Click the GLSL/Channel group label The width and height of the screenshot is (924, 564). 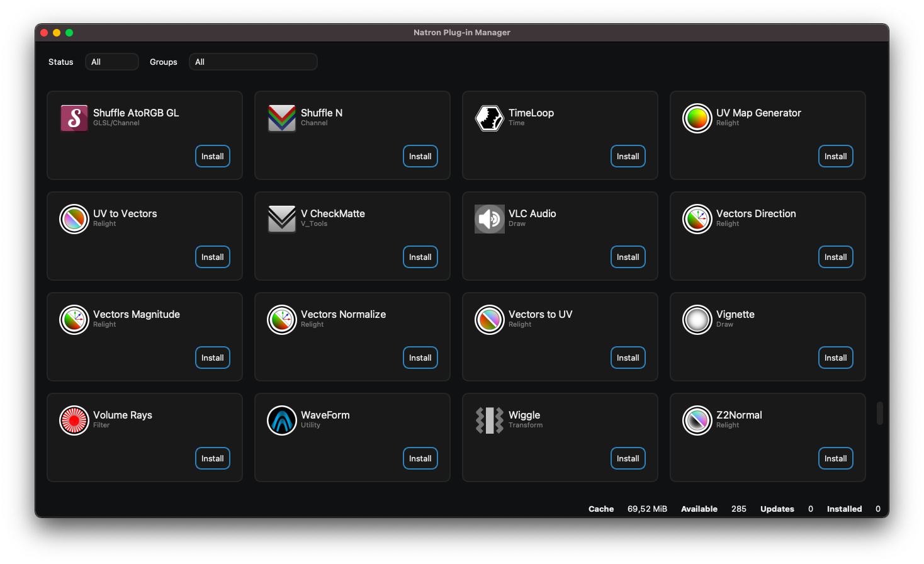pos(116,123)
